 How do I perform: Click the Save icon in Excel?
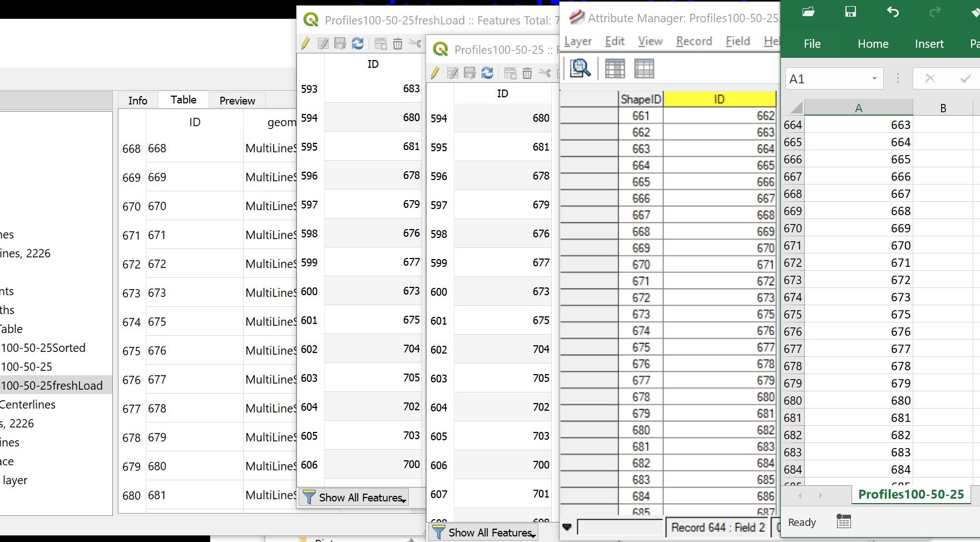850,12
